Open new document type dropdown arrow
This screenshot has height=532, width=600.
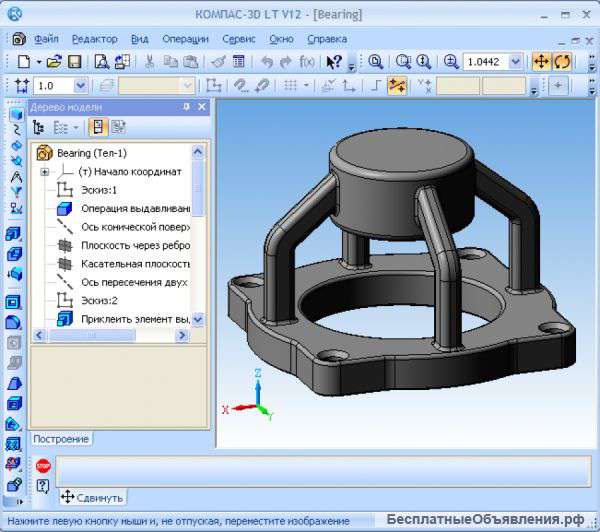[39, 62]
